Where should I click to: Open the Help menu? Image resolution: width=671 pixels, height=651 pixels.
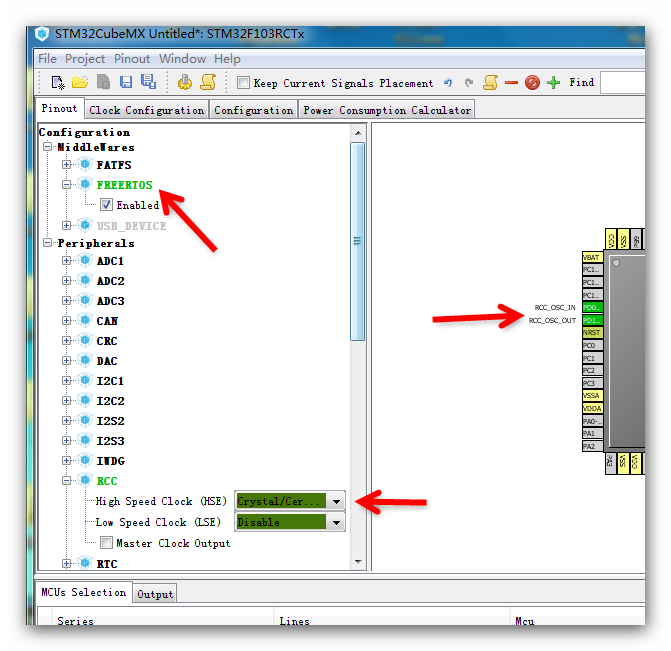[227, 59]
